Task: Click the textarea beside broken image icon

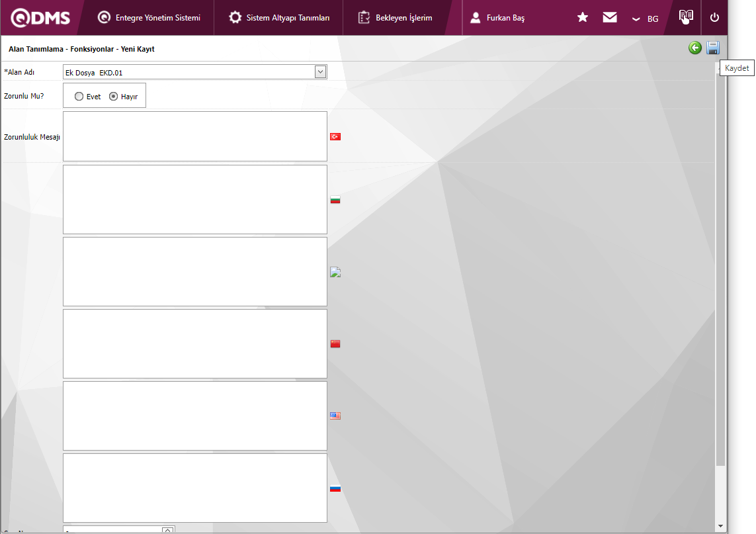Action: point(194,271)
